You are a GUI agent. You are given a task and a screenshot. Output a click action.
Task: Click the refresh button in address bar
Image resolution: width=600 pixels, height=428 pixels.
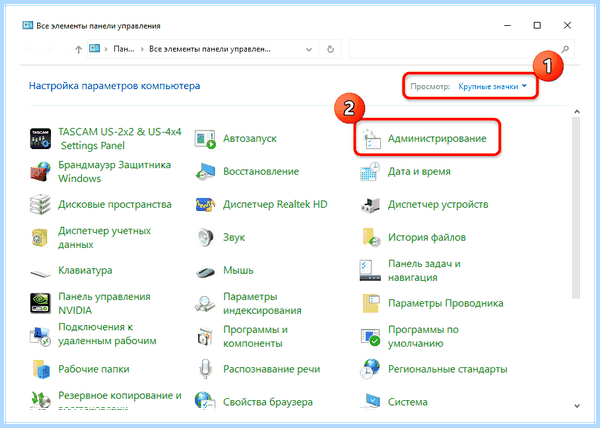point(331,49)
